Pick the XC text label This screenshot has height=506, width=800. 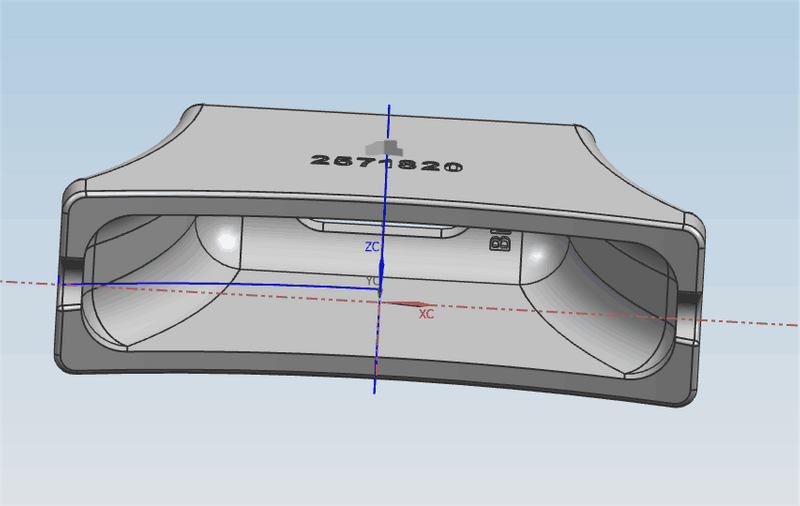pyautogui.click(x=426, y=314)
